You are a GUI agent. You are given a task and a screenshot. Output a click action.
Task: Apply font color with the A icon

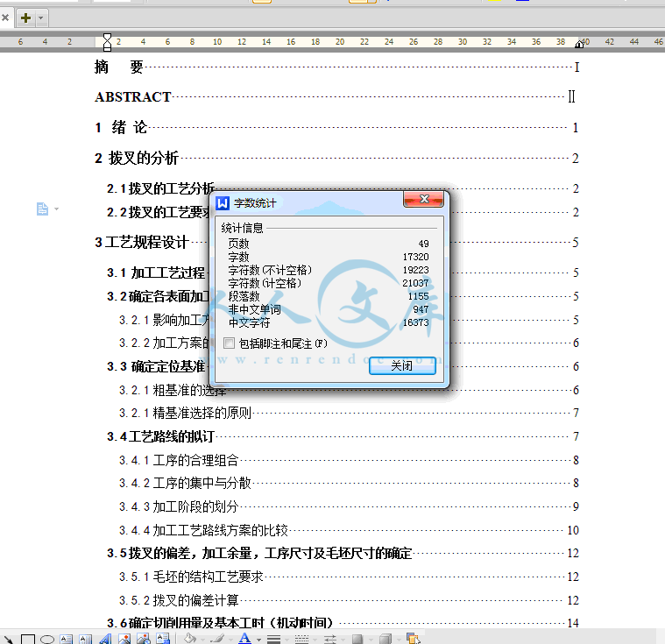coord(244,639)
